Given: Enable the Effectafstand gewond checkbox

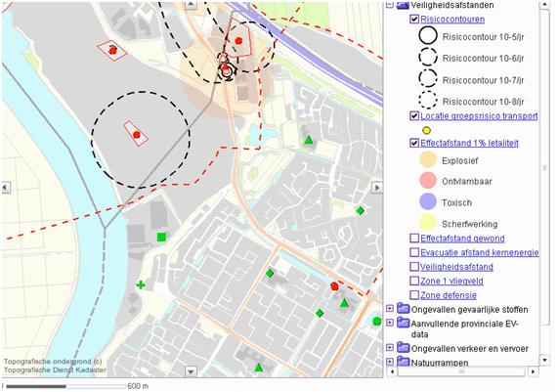Looking at the screenshot, I should 414,239.
